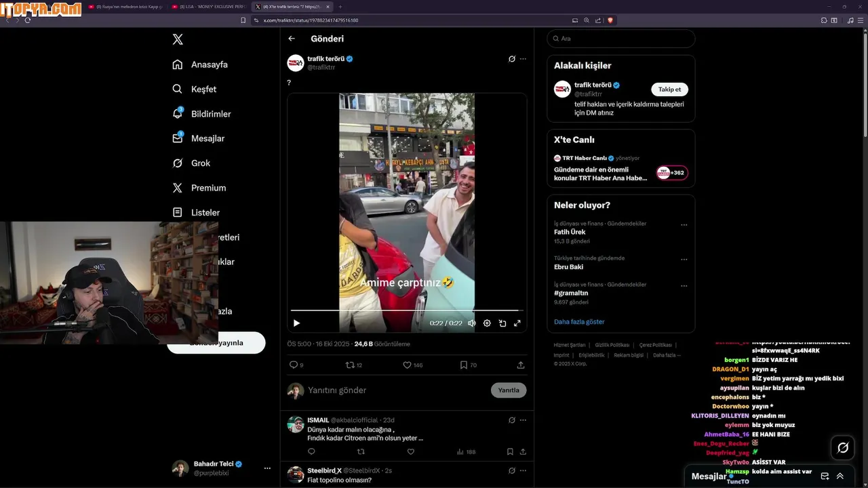This screenshot has width=868, height=488.
Task: Reply to ISMAIL's comment
Action: coord(311,451)
